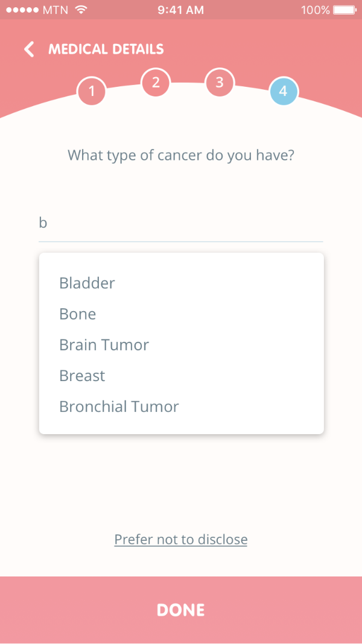Select Brain Tumor from the list
Viewport: 362px width, 644px height.
point(104,345)
